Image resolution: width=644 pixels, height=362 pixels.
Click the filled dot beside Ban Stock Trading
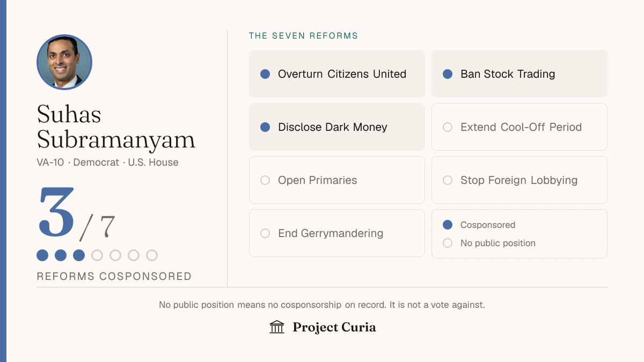click(448, 74)
